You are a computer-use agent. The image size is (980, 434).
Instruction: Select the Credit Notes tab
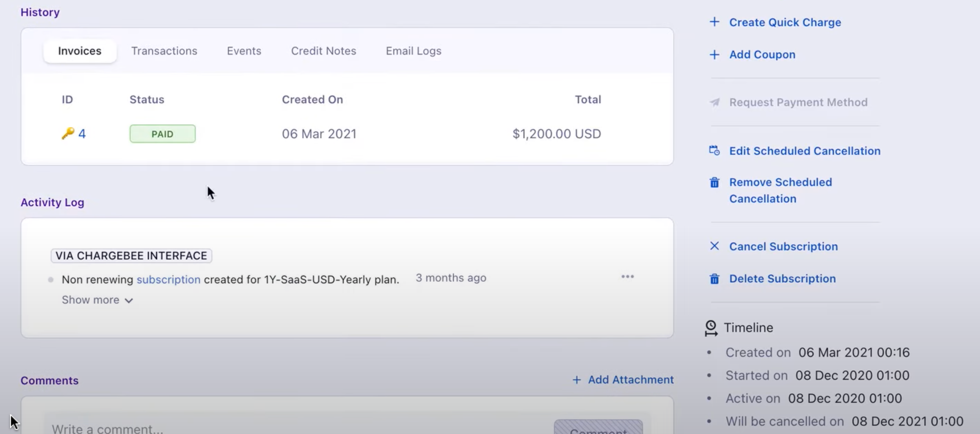pyautogui.click(x=323, y=51)
